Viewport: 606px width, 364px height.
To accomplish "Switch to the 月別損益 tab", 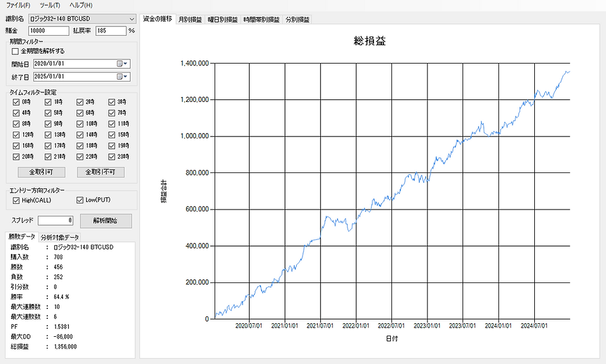I will (x=189, y=19).
